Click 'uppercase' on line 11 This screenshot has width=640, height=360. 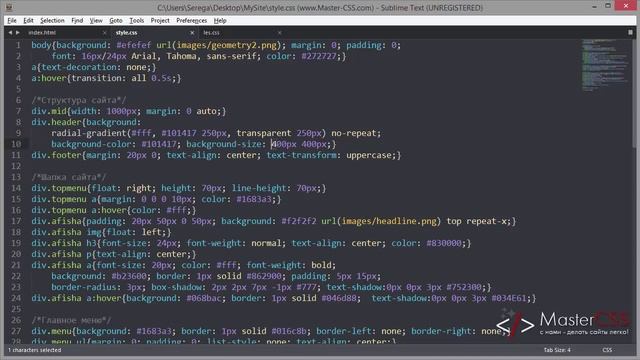click(x=369, y=155)
